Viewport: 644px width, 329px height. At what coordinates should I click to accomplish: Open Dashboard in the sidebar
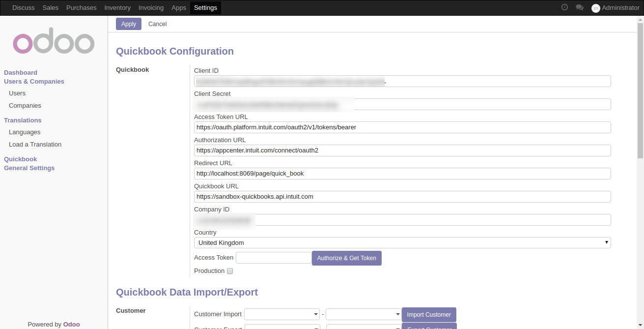pos(21,72)
